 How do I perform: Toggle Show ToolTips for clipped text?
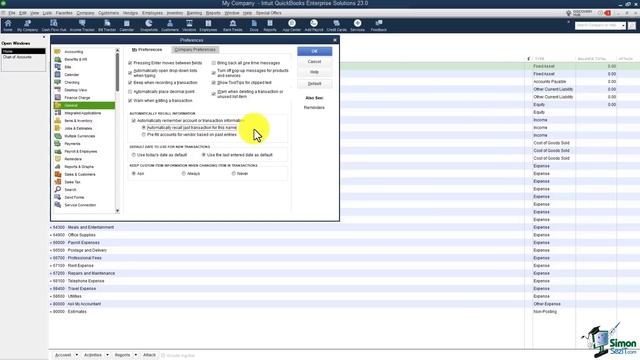point(213,82)
